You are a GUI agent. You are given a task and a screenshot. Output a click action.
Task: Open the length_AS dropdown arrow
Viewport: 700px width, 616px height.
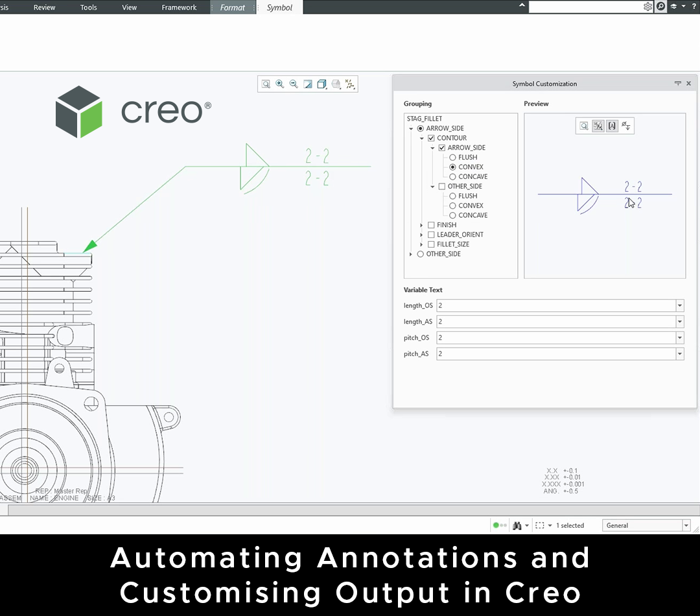[x=679, y=322]
